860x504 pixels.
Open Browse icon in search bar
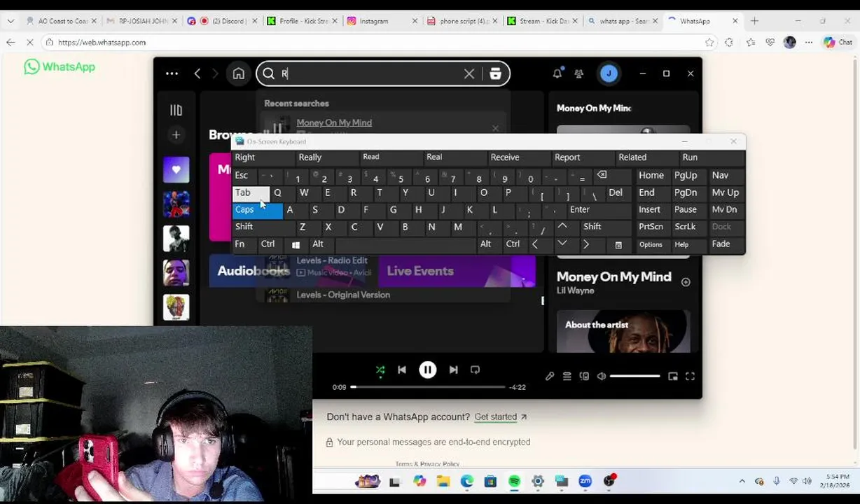coord(495,73)
